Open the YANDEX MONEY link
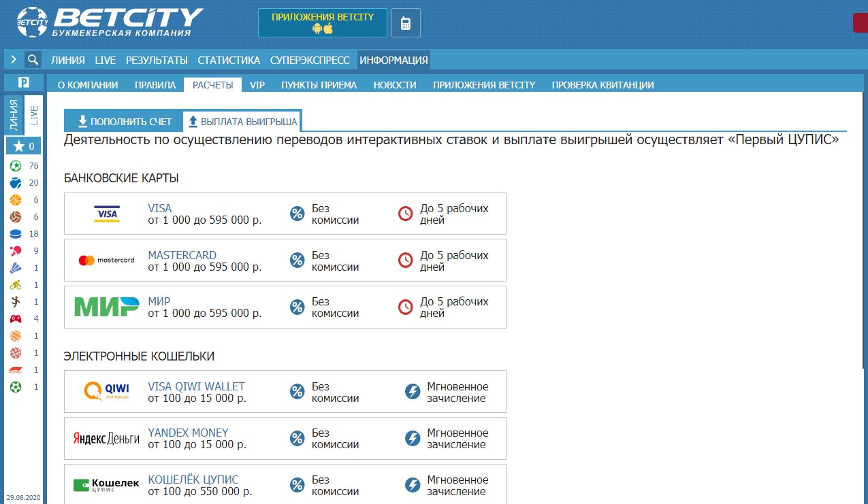The width and height of the screenshot is (868, 504). click(x=189, y=433)
